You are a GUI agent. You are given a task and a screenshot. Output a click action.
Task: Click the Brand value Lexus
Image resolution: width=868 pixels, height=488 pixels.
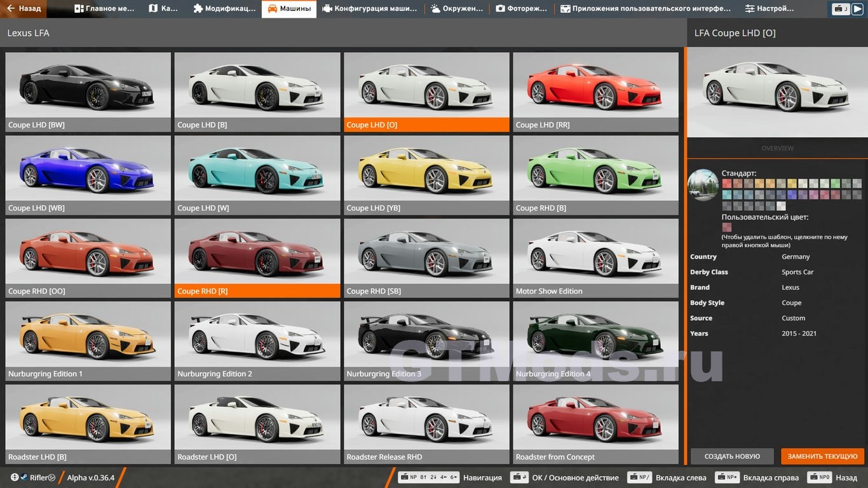click(x=790, y=287)
